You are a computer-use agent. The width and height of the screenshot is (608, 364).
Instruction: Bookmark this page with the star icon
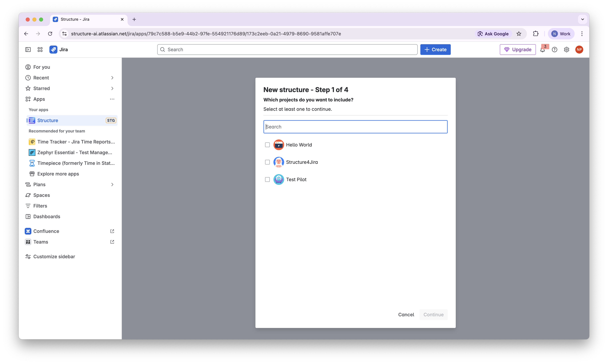(519, 34)
